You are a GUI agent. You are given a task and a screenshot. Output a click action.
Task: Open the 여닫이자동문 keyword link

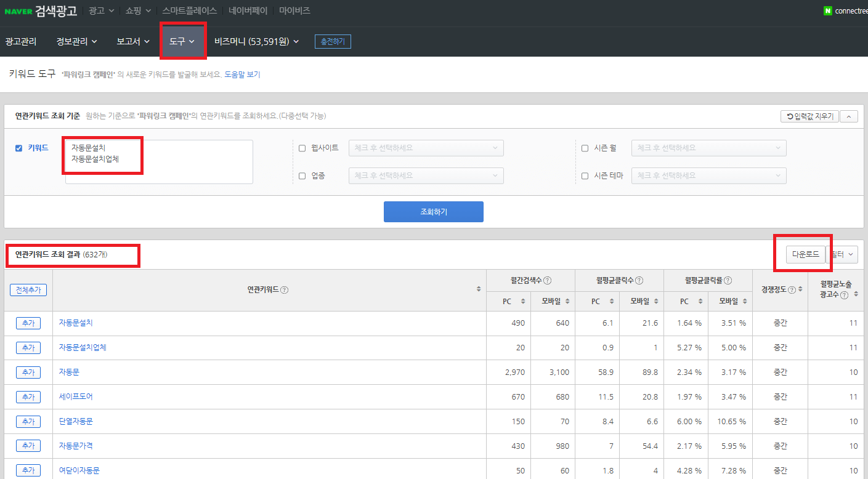[79, 470]
